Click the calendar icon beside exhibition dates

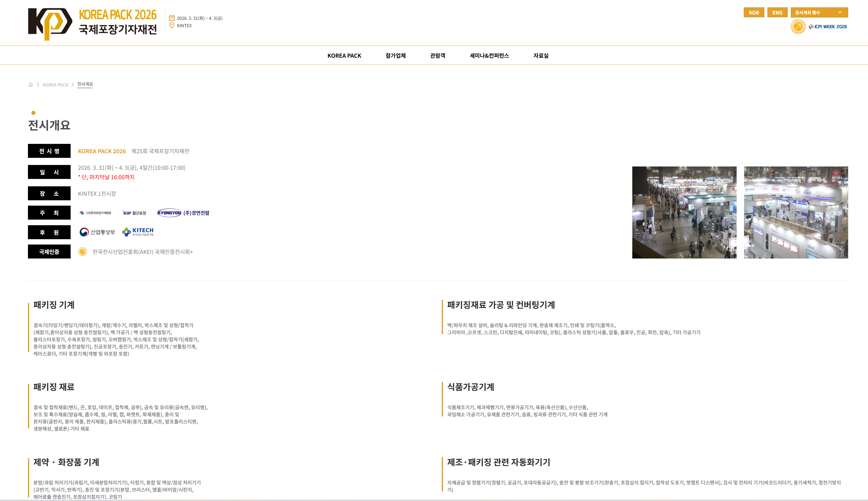coord(171,18)
